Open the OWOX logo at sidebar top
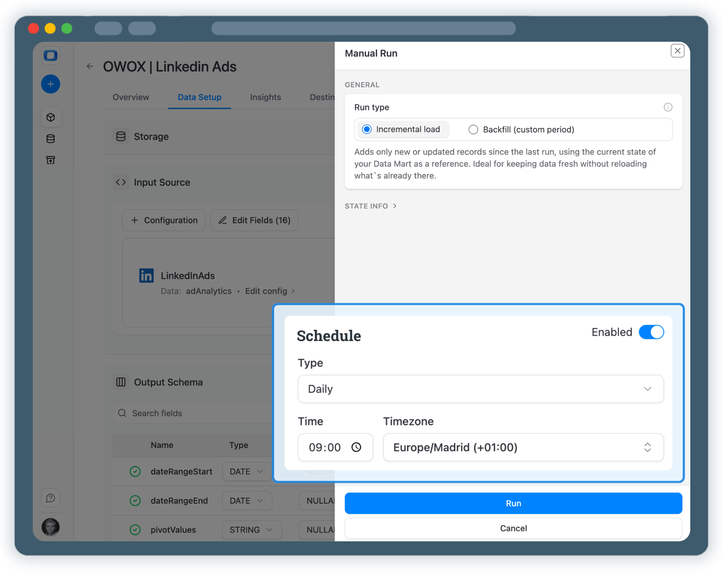The image size is (723, 588). tap(50, 55)
